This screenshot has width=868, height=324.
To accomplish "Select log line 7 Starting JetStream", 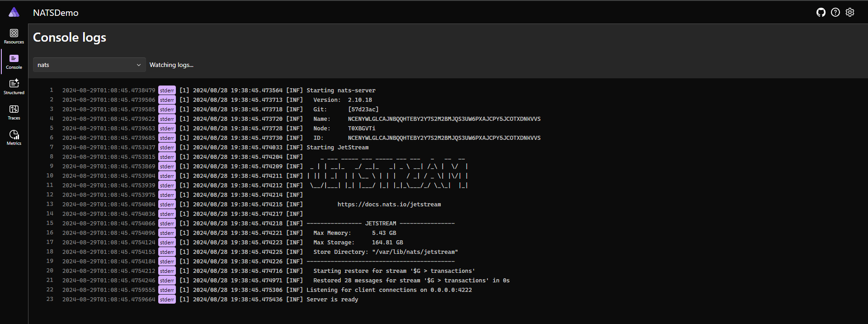I will point(337,148).
